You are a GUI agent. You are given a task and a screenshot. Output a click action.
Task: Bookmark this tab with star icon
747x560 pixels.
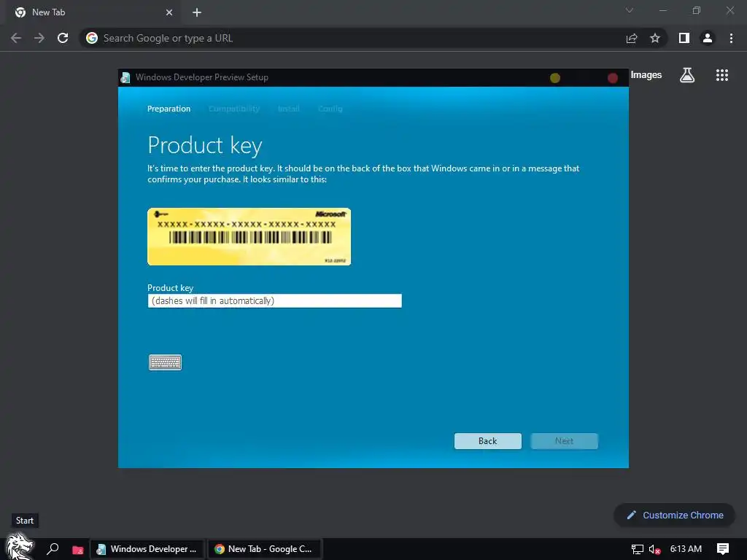tap(655, 38)
